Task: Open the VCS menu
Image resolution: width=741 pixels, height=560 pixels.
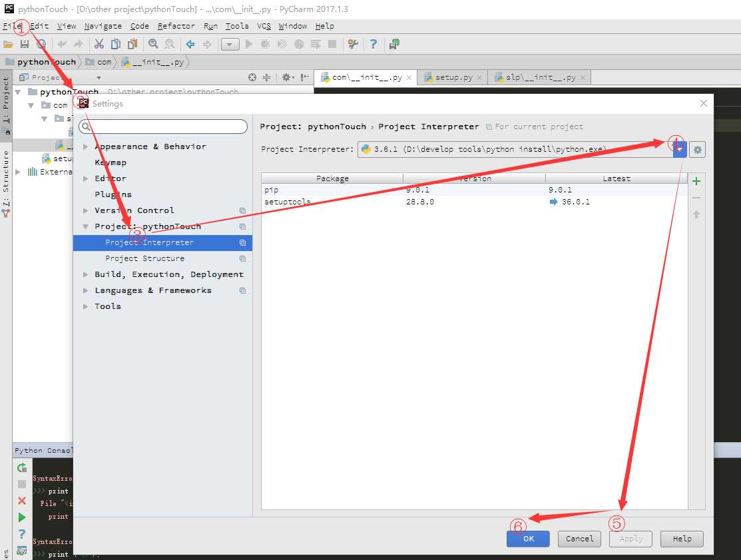Action: tap(264, 26)
